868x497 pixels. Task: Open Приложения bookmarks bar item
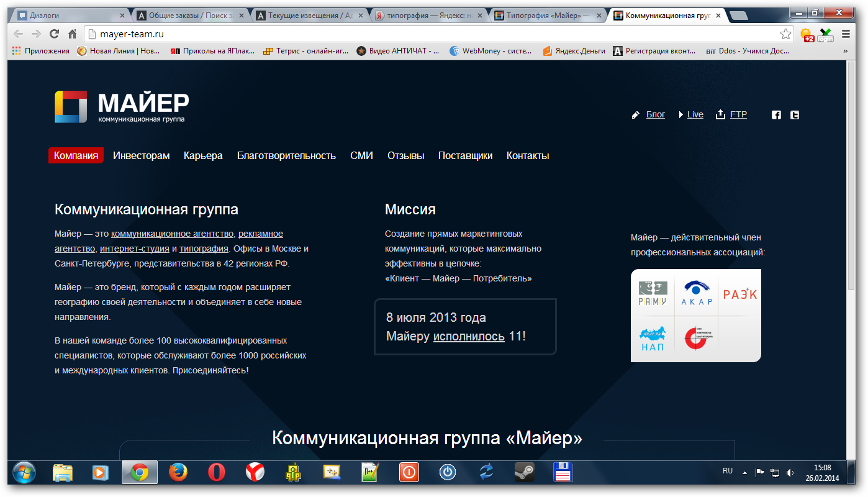tap(41, 51)
